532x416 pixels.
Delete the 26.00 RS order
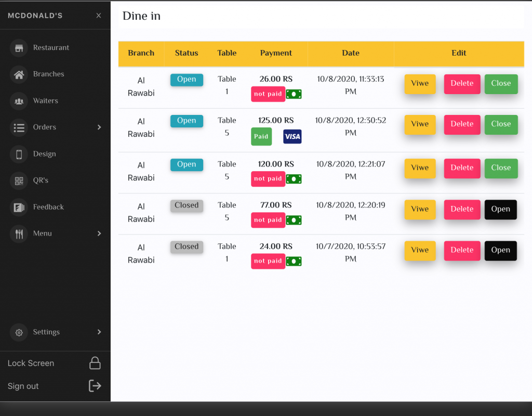click(x=462, y=84)
